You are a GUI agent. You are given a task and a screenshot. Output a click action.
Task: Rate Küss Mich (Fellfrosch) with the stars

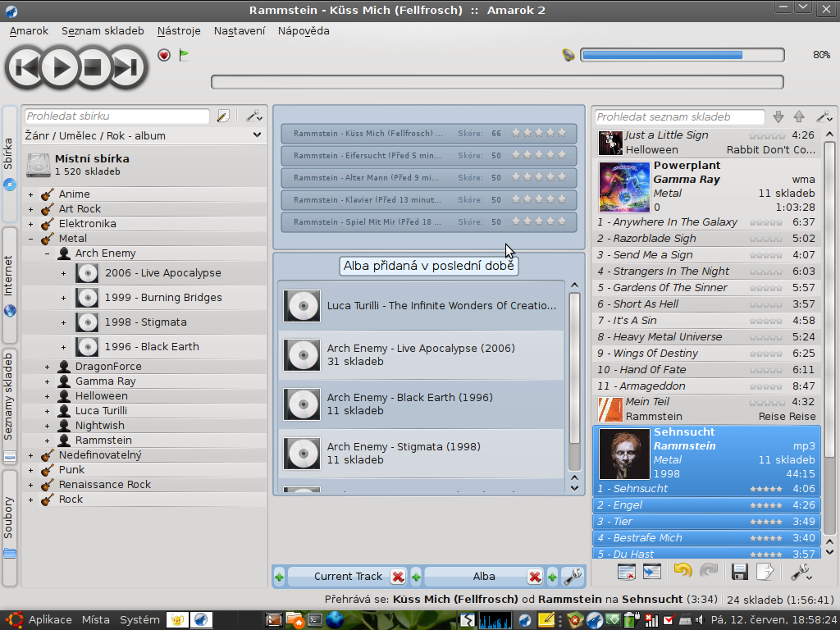pyautogui.click(x=538, y=133)
